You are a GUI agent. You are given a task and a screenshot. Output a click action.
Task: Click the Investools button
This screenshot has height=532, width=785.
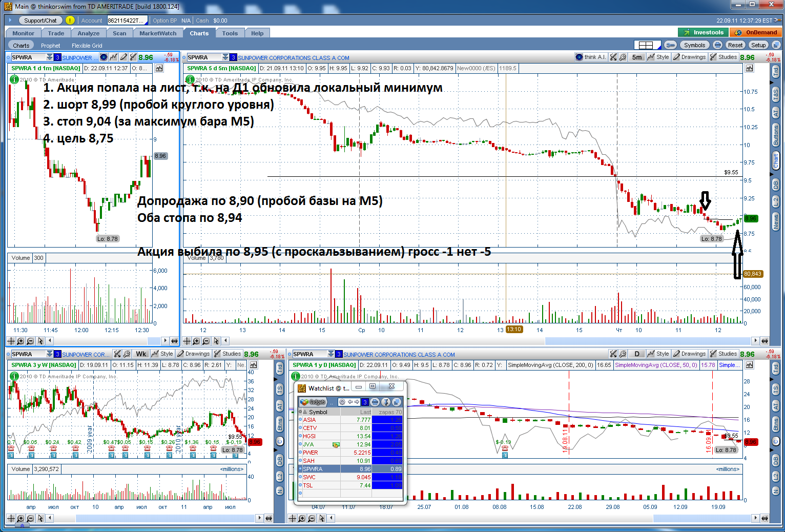pyautogui.click(x=703, y=32)
